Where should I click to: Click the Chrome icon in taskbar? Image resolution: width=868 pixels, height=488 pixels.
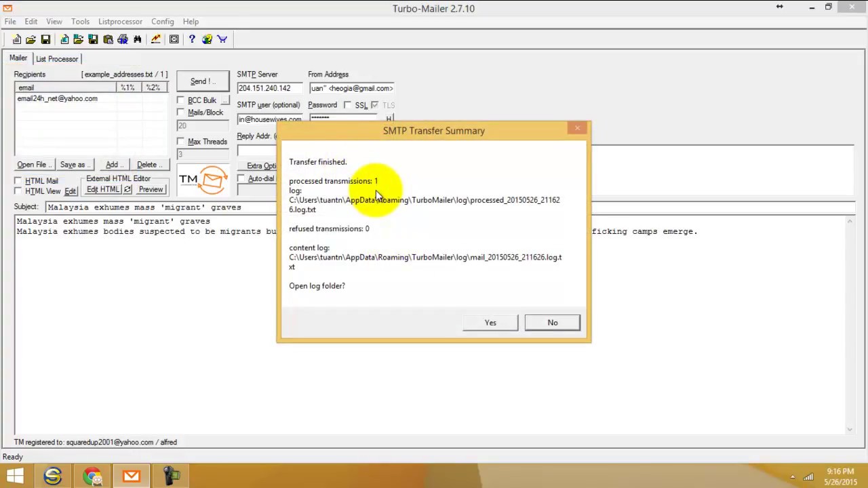coord(92,476)
